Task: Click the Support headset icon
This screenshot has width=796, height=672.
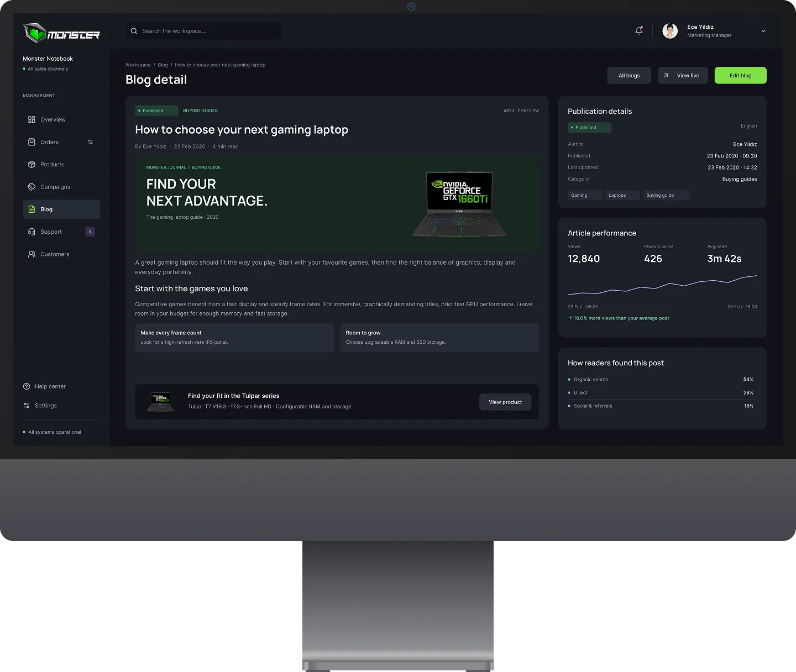Action: [x=32, y=232]
